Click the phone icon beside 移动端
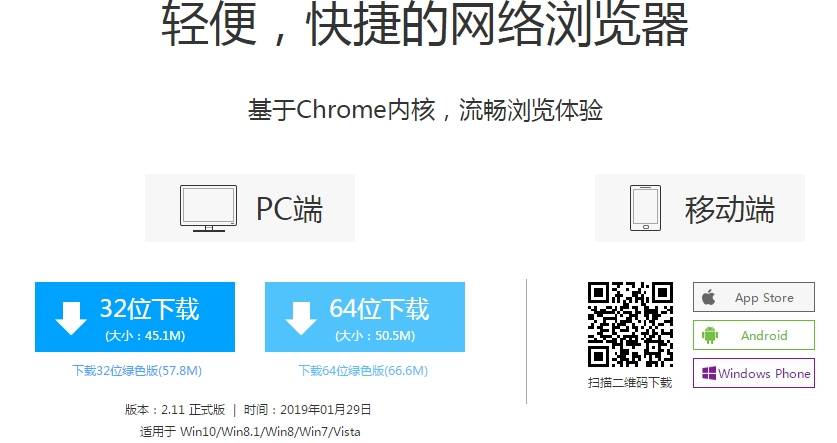 [645, 208]
